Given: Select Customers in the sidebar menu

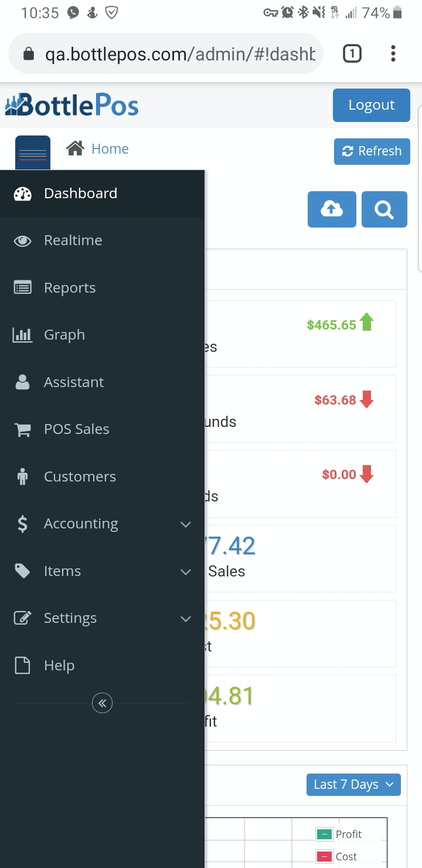Looking at the screenshot, I should [80, 477].
